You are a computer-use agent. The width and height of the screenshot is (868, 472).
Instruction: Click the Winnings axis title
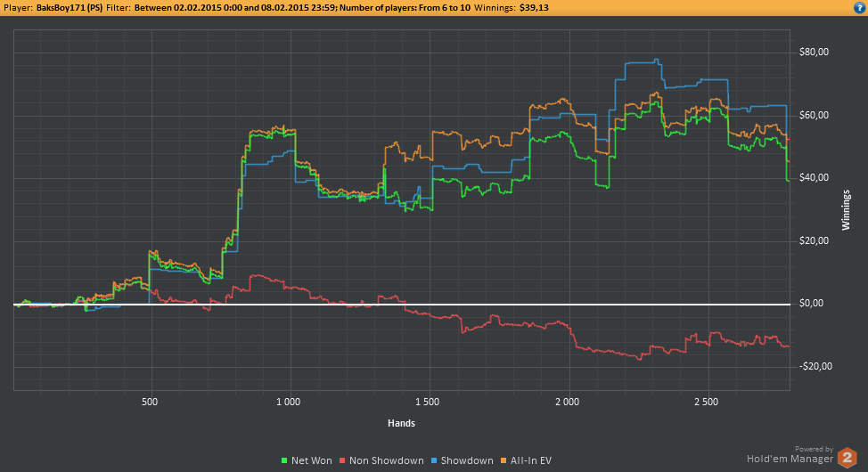click(x=846, y=209)
